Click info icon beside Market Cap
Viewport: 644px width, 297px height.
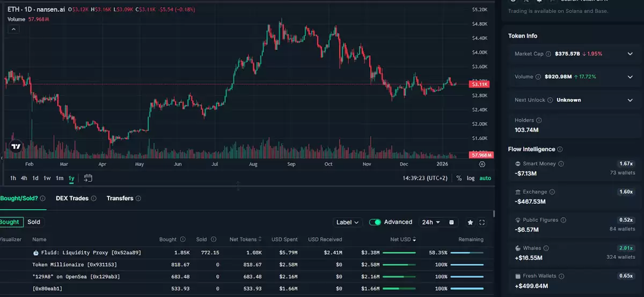click(548, 54)
